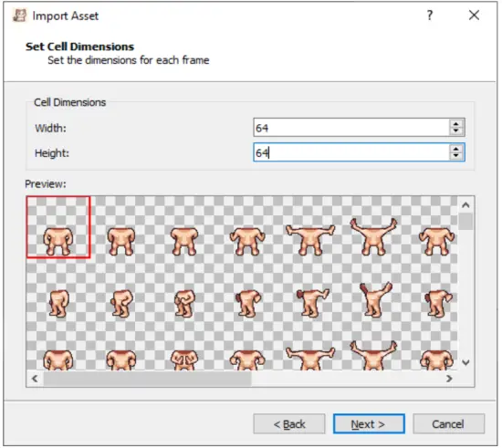Image resolution: width=502 pixels, height=448 pixels.
Task: Increase the Height value with up arrow
Action: [x=456, y=149]
